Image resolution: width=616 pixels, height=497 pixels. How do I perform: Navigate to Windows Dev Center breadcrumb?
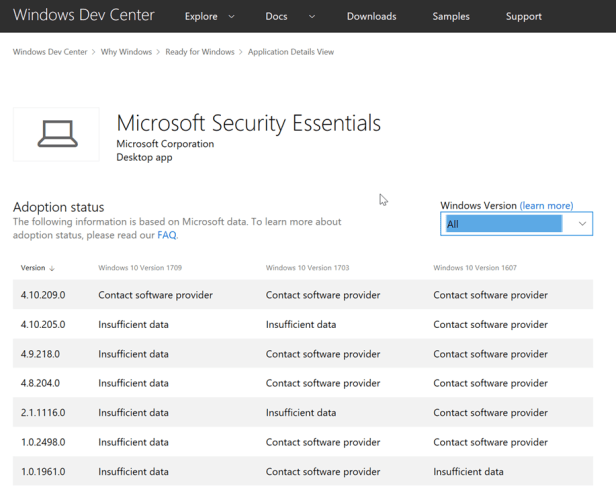pyautogui.click(x=50, y=52)
